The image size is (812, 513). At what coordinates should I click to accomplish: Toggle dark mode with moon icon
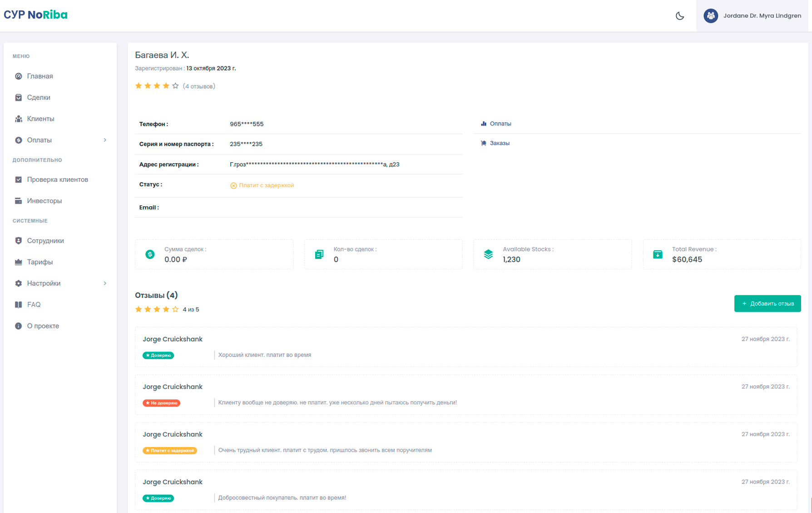pos(679,16)
